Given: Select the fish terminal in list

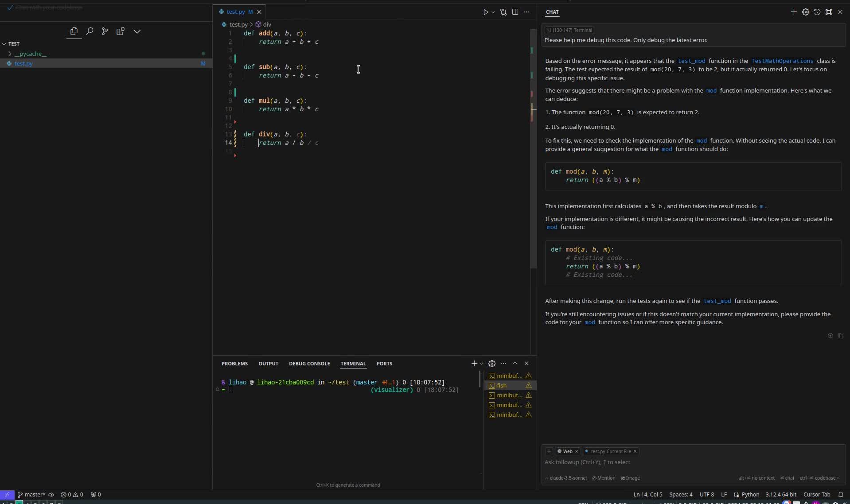Looking at the screenshot, I should 510,386.
